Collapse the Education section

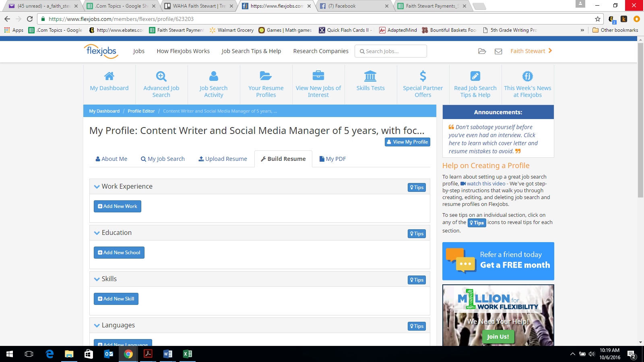pyautogui.click(x=97, y=233)
